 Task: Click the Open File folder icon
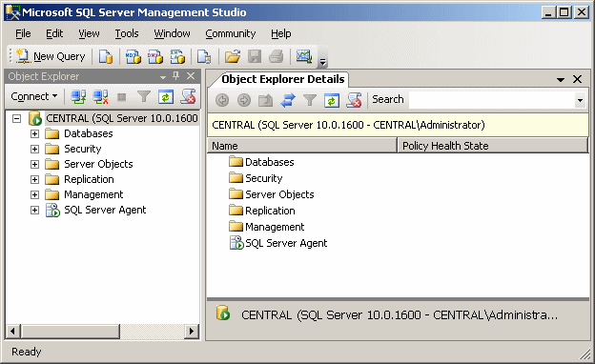[x=233, y=56]
